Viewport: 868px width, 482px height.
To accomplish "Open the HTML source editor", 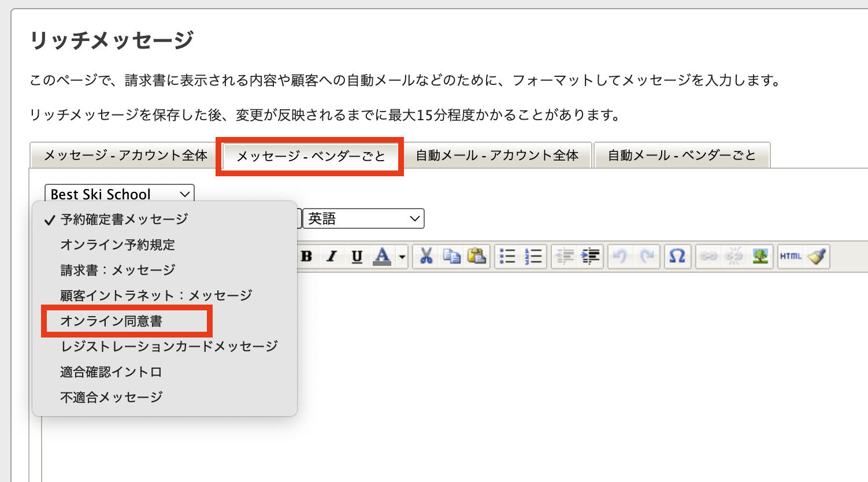I will tap(791, 256).
